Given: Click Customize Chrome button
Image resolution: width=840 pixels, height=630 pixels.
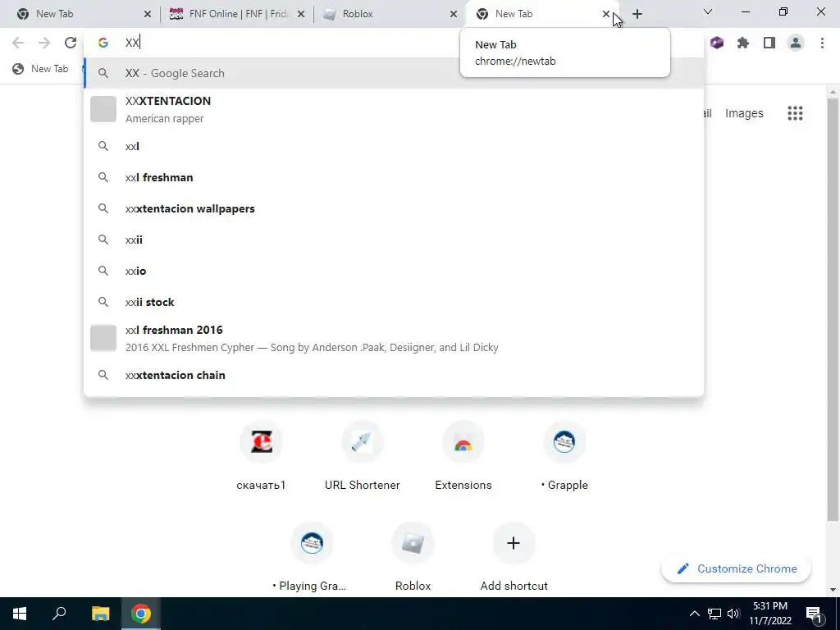Looking at the screenshot, I should point(736,568).
